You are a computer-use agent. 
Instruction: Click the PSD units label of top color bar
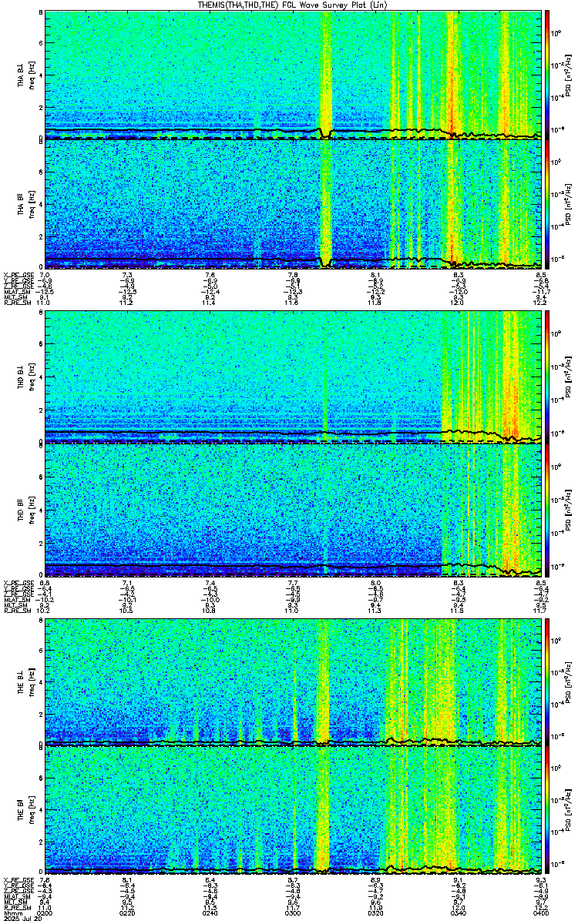[570, 74]
